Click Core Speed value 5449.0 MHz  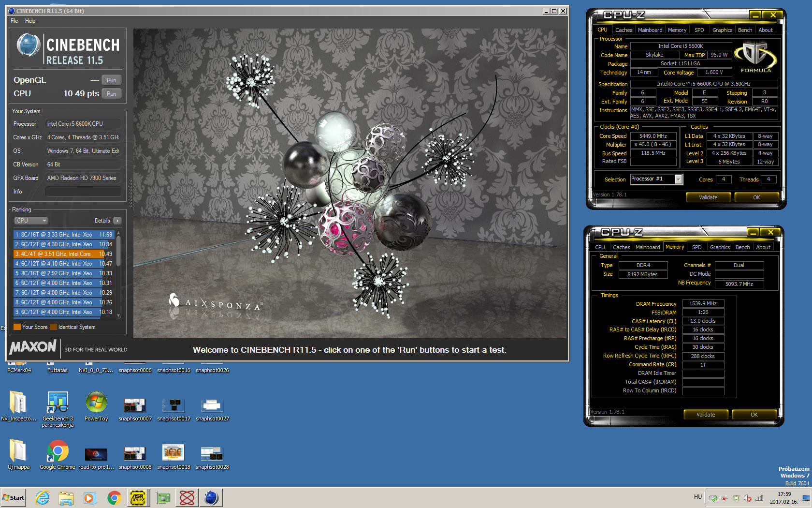point(653,136)
